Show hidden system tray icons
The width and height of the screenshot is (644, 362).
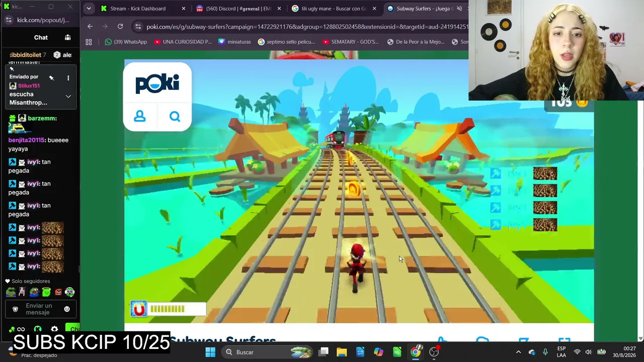[518, 352]
